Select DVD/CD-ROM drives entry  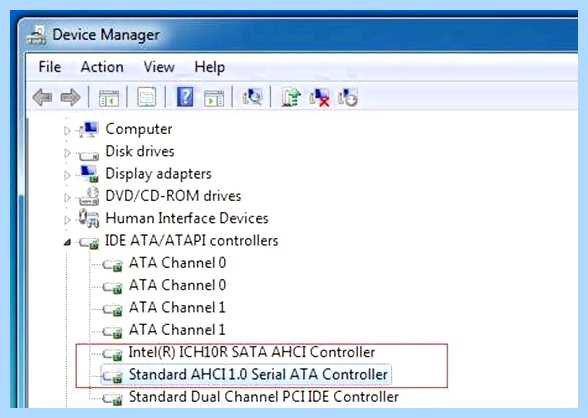(173, 196)
